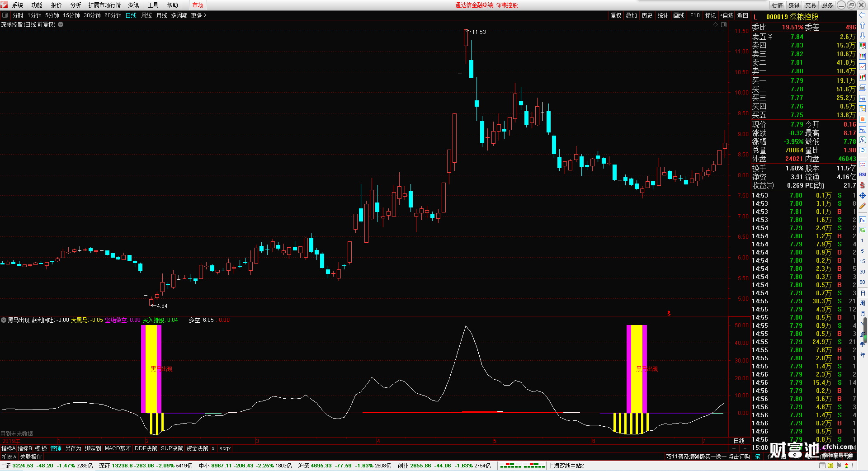Click the RSI indicator sidebar icon
This screenshot has width=868, height=471.
coord(863,174)
